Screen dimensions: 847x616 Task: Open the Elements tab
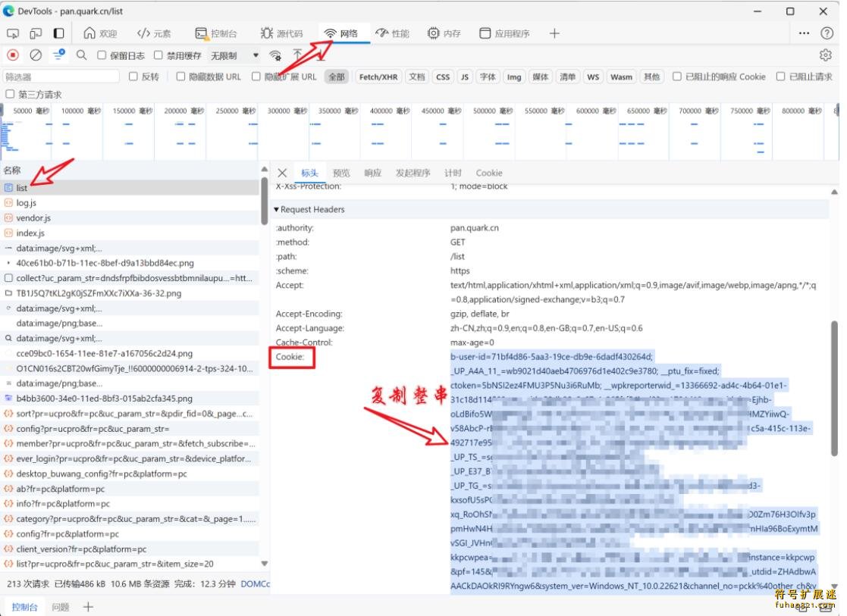(x=154, y=33)
